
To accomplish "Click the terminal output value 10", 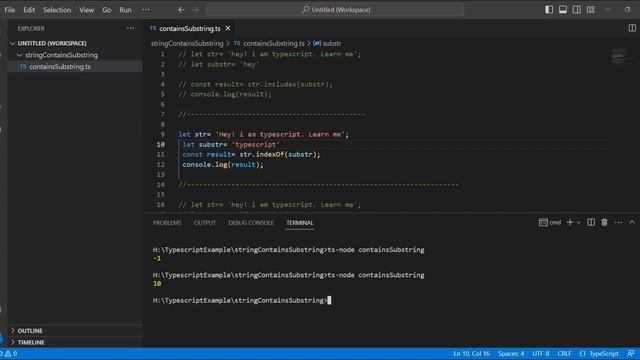I will point(157,284).
